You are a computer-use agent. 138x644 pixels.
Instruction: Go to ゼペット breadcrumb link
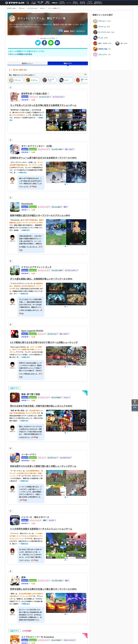[x=43, y=8]
